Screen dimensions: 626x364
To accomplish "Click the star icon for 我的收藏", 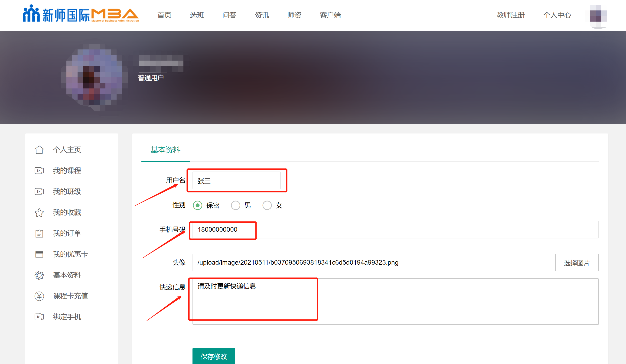I will (x=39, y=213).
